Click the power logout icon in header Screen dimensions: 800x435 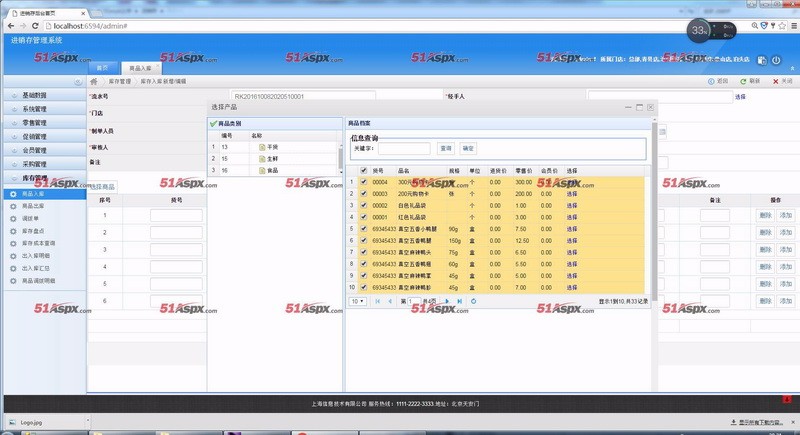pos(776,60)
